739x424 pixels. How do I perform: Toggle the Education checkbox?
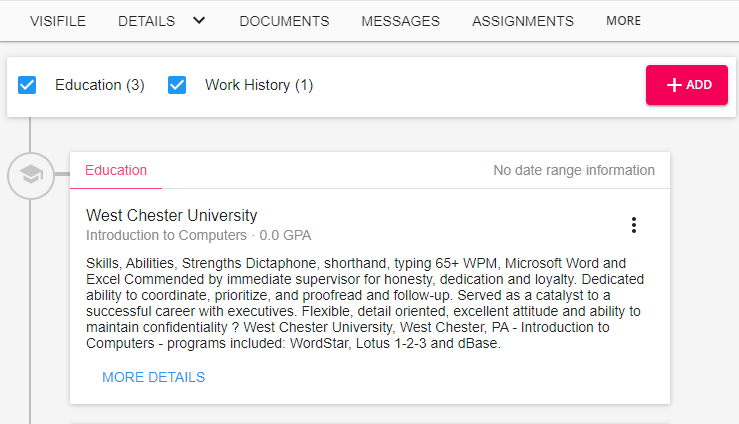tap(28, 85)
